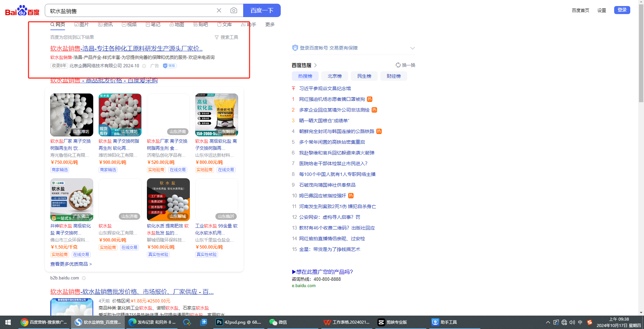The width and height of the screenshot is (644, 329).
Task: Open the Edge taskbar item 发布记录
Action: click(152, 322)
